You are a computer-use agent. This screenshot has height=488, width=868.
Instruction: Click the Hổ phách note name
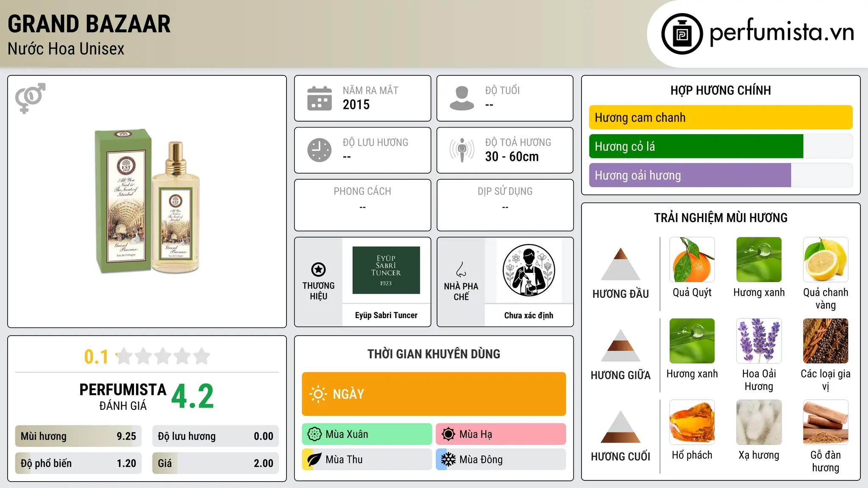(692, 455)
